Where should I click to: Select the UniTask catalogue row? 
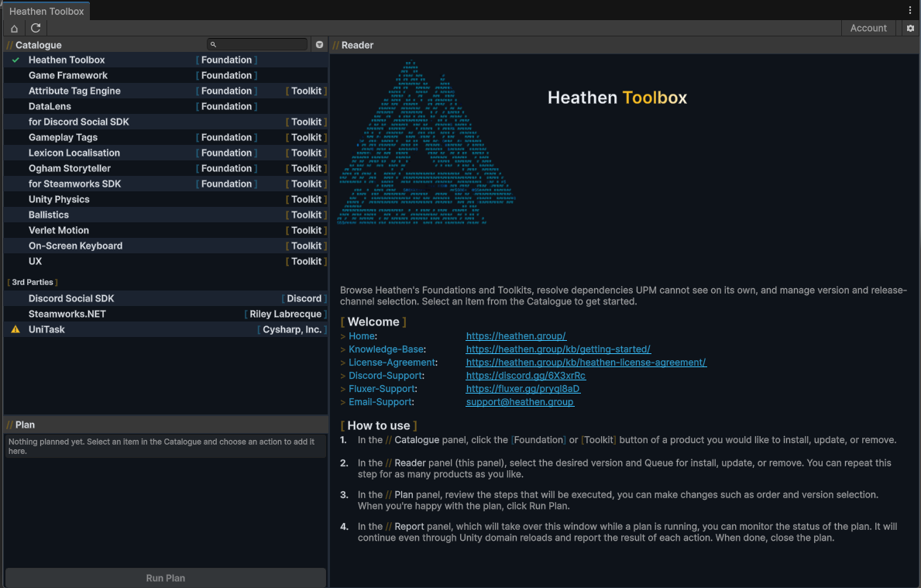pos(166,329)
